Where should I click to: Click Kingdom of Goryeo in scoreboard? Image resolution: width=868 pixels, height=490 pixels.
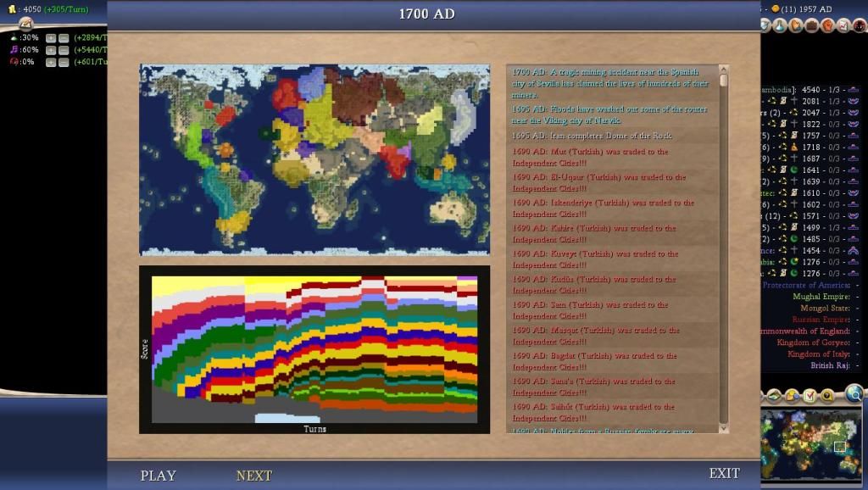coord(813,342)
